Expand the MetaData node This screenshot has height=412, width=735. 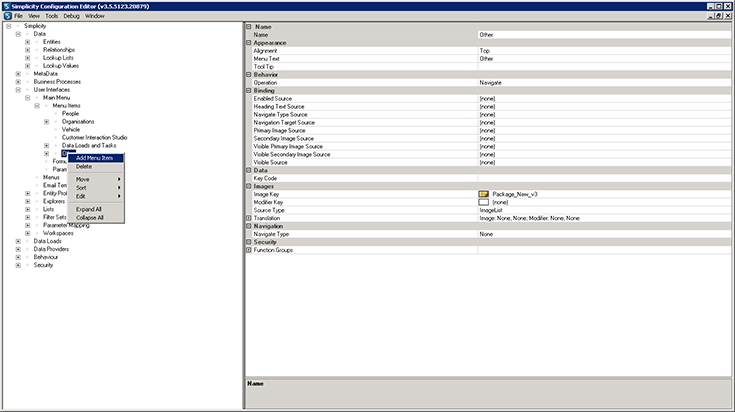(18, 74)
